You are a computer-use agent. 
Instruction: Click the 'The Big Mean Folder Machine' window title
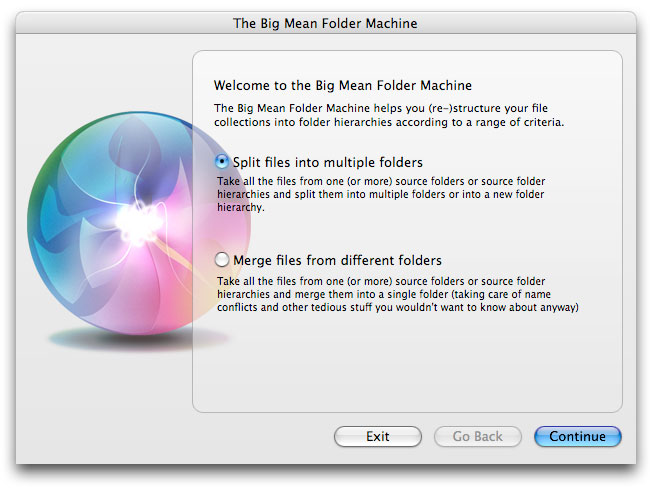[x=325, y=22]
